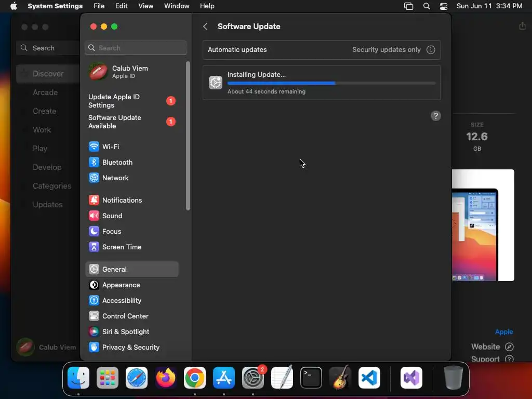This screenshot has height=399, width=532.
Task: Open the Apple menu
Action: click(14, 6)
